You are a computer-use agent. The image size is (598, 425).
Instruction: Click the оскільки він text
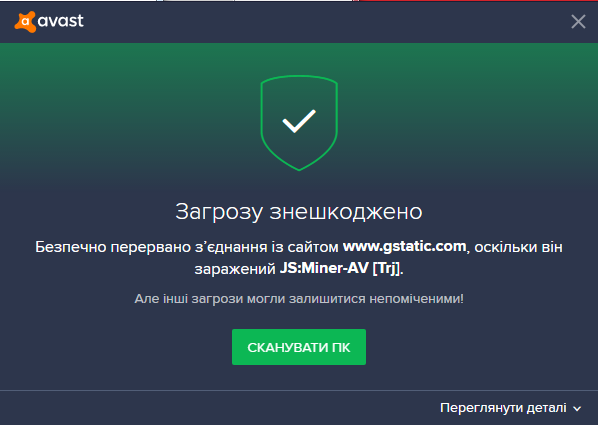point(519,247)
